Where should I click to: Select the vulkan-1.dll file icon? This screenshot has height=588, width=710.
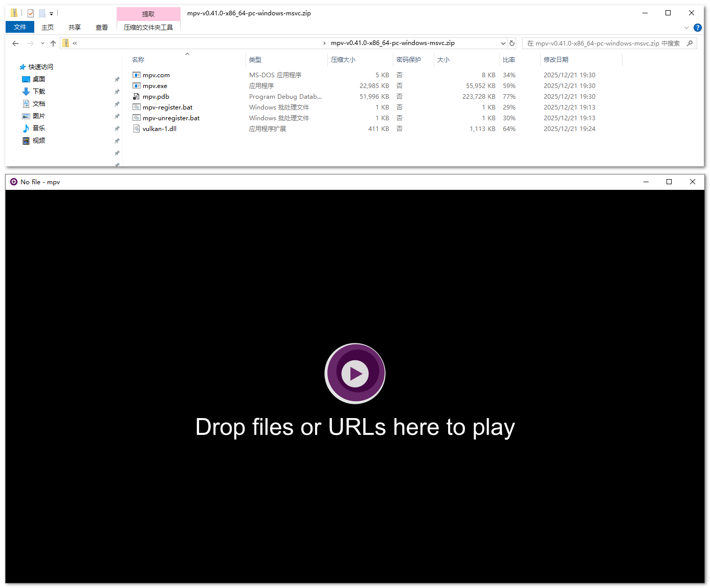pyautogui.click(x=137, y=129)
